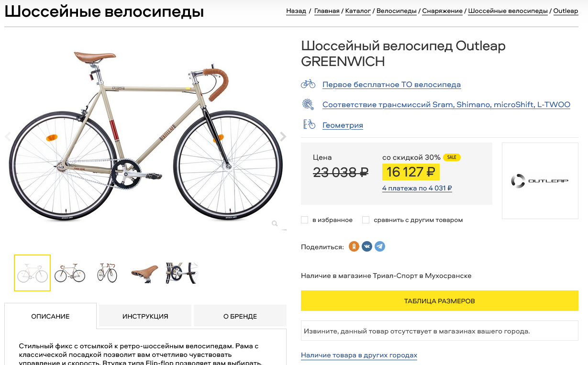Show previous bike photo with left arrow
Viewport: 588px width, 365px height.
pyautogui.click(x=8, y=137)
